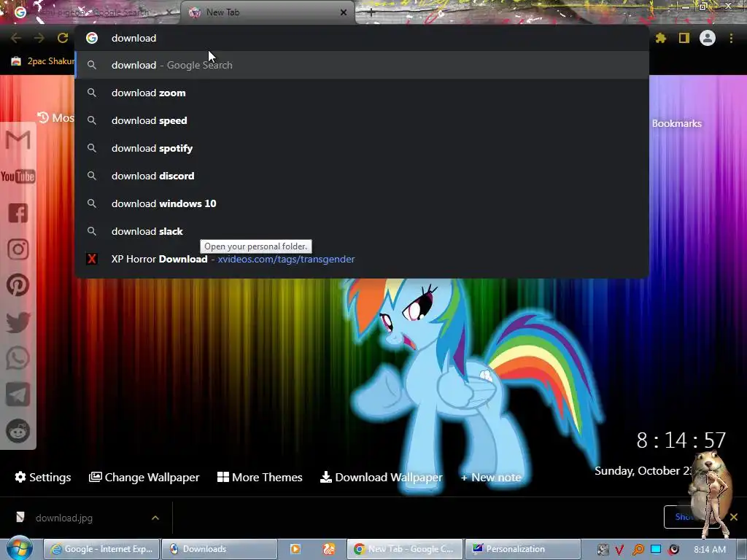Select 'XP Horror Download' history suggestion
Image resolution: width=747 pixels, height=560 pixels.
pyautogui.click(x=362, y=259)
